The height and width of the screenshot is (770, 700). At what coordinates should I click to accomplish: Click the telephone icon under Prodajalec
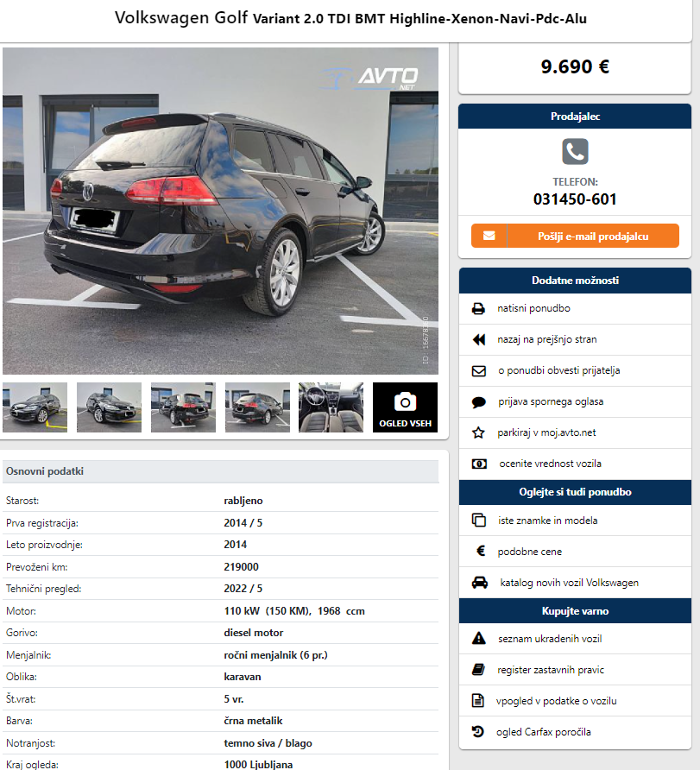point(575,151)
